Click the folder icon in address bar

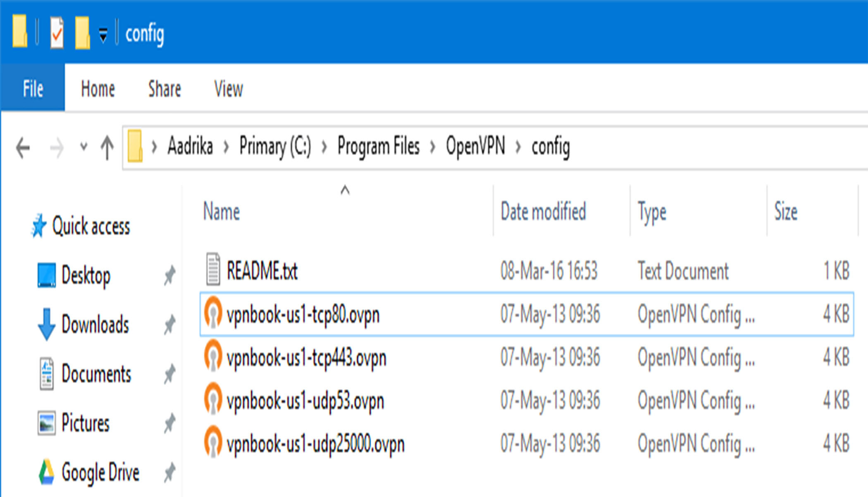[x=135, y=146]
